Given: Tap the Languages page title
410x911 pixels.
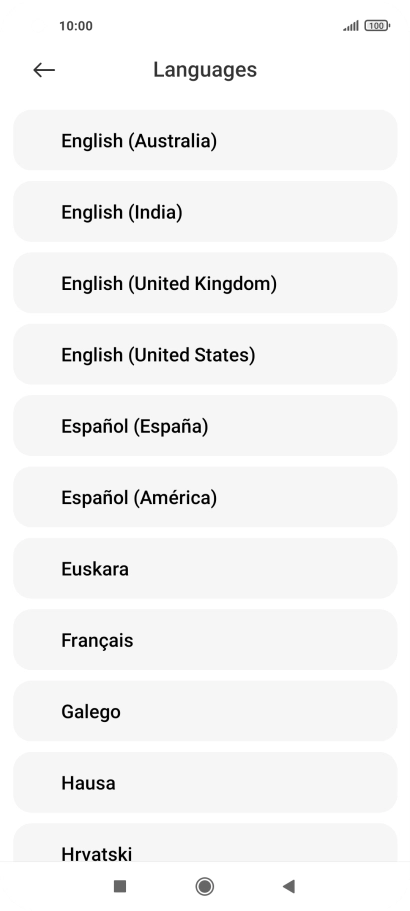Looking at the screenshot, I should pos(205,70).
